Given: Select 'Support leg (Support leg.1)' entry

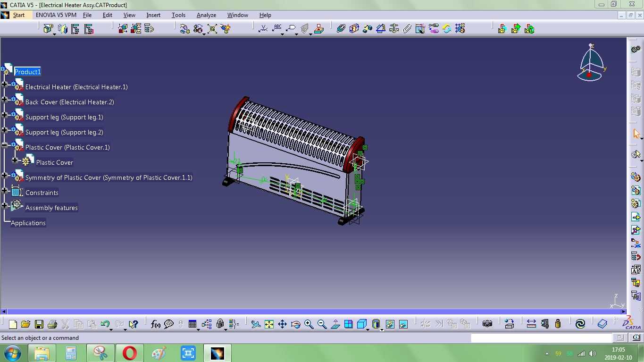Looking at the screenshot, I should coord(64,117).
